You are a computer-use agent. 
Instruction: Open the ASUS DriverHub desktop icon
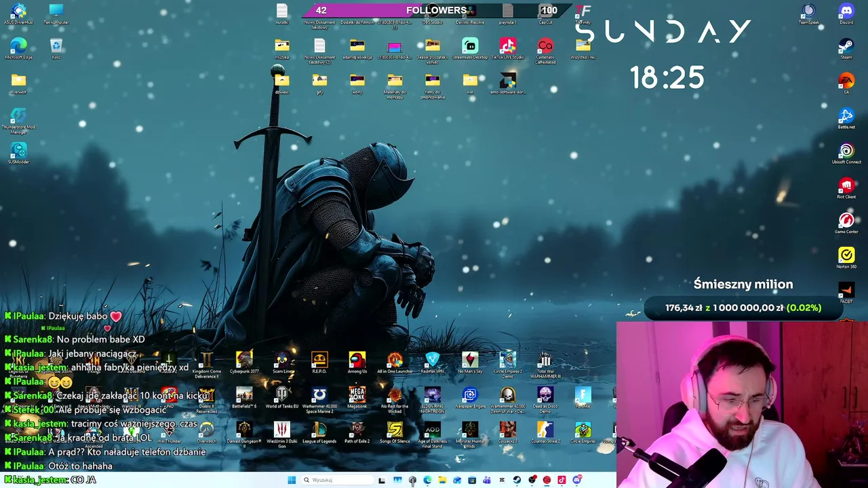[x=18, y=14]
